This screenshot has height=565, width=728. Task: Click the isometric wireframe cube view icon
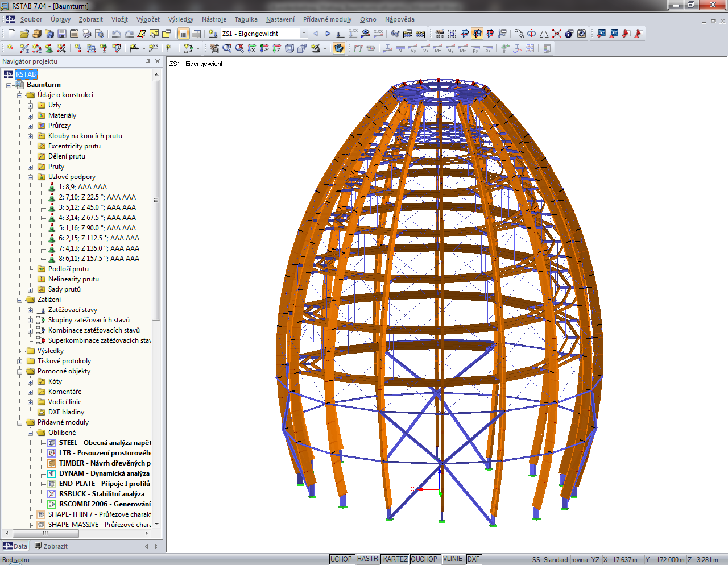coord(289,49)
